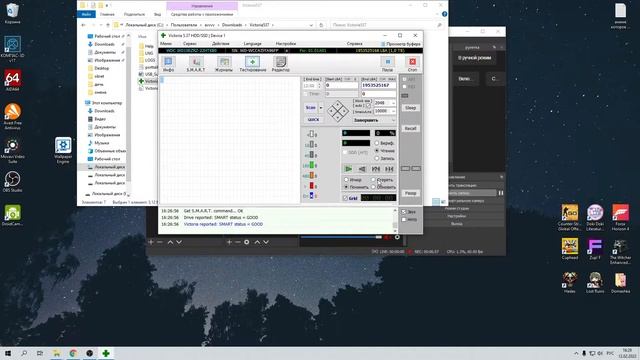Open the Завершить action dropdown
This screenshot has height=360, width=640.
(x=374, y=120)
